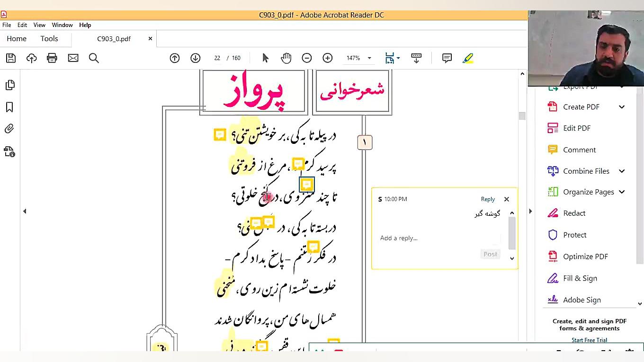Expand the Organize Pages options

coord(622,192)
